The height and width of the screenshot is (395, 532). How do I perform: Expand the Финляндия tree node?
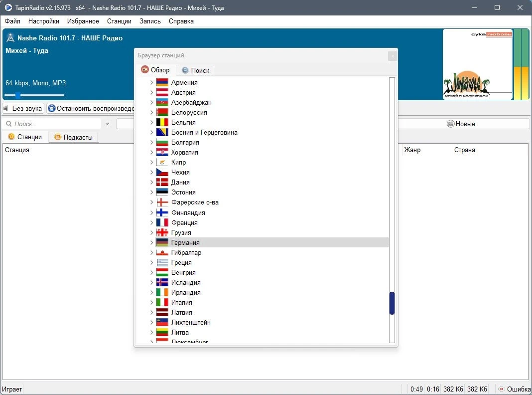(x=151, y=212)
